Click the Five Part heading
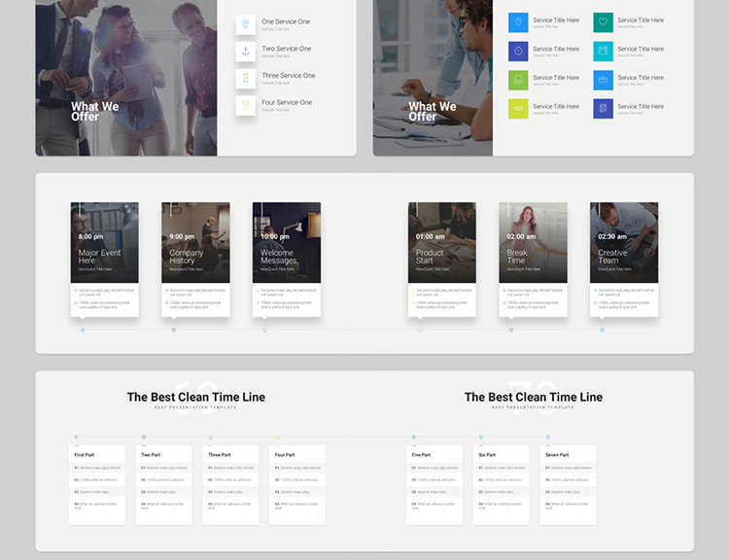The image size is (729, 560). pyautogui.click(x=421, y=455)
